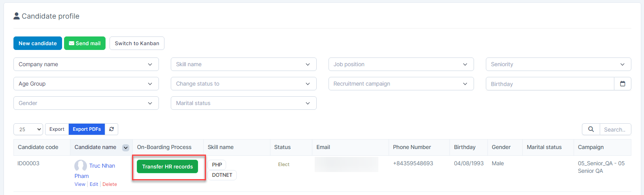Click the candidate avatar for Truc Nhan

click(81, 166)
